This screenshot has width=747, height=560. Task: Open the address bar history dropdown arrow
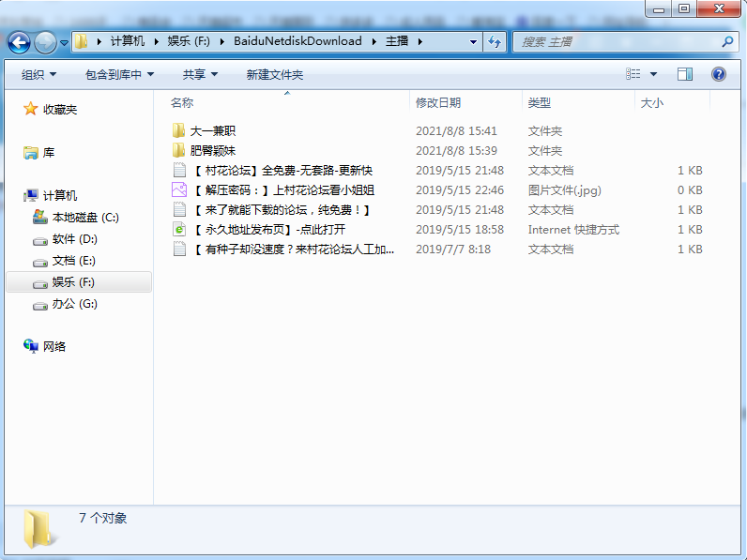coord(472,42)
